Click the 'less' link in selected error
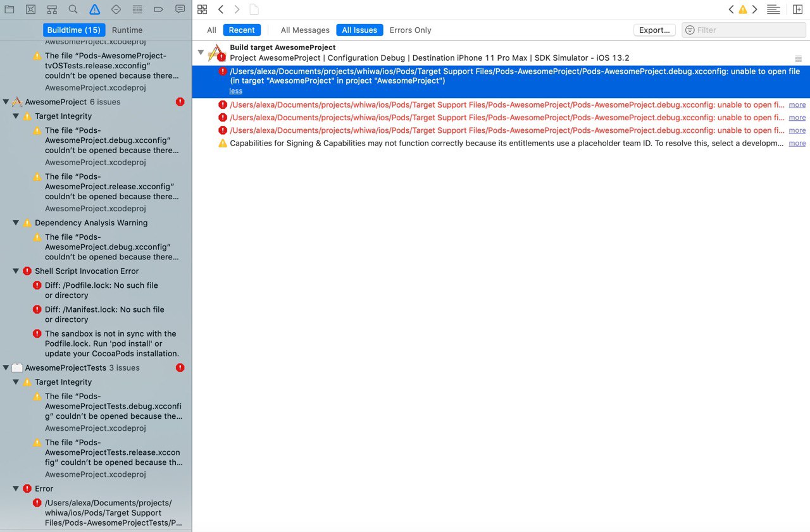 (235, 91)
